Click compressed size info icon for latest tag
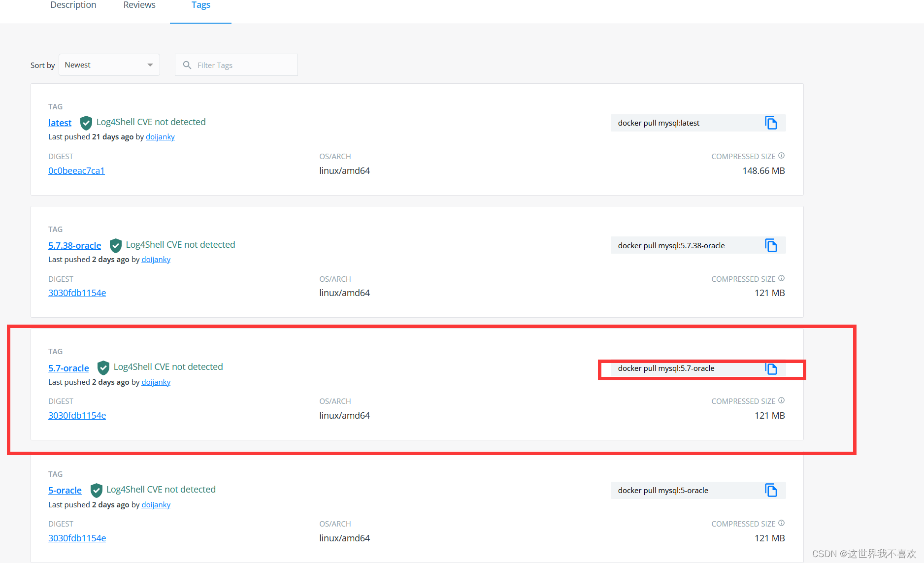Screen dimensions: 924x563 coord(781,156)
